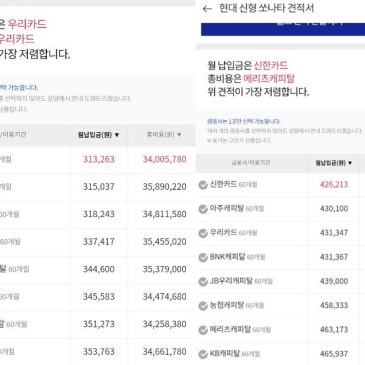Image resolution: width=365 pixels, height=365 pixels.
Task: Click blue notice 금융사는 1곳만 선택 가능합니다
Action: pyautogui.click(x=244, y=121)
